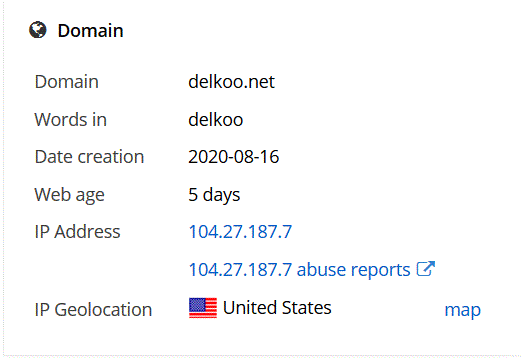The image size is (522, 360).
Task: Click the 2020-08-16 creation date value
Action: [233, 157]
